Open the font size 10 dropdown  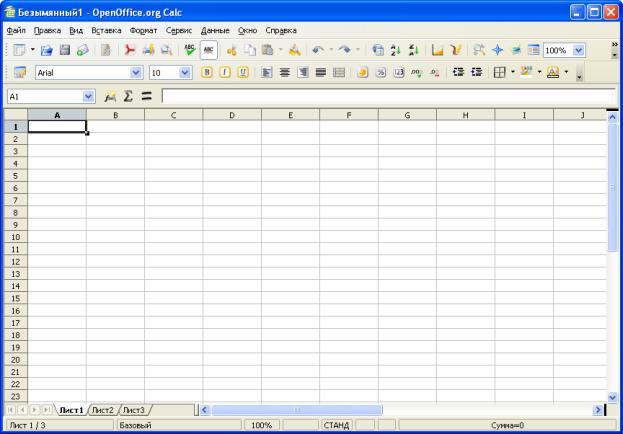click(185, 73)
